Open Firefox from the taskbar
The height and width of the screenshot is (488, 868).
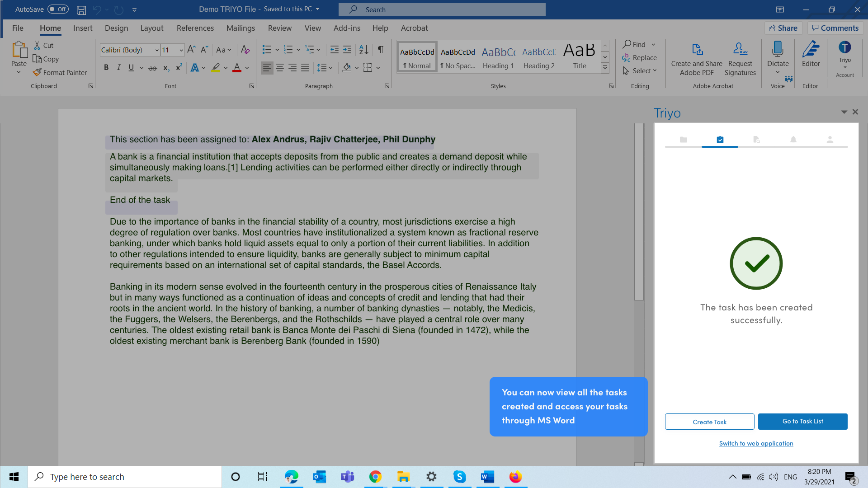pos(515,477)
